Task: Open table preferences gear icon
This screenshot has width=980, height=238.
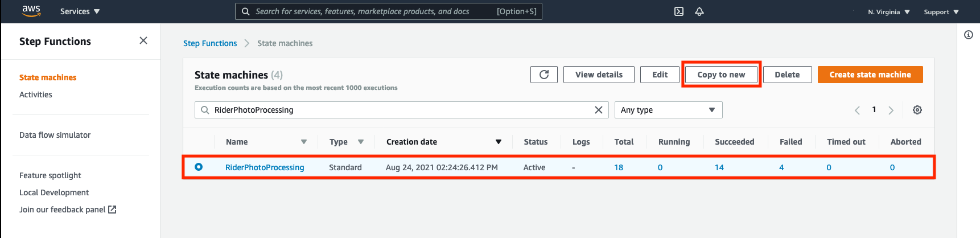Action: [x=917, y=110]
